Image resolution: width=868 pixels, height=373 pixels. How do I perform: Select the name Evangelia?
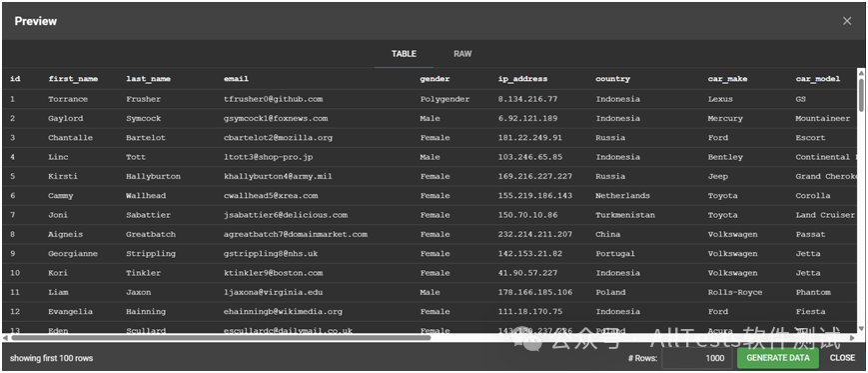click(70, 312)
